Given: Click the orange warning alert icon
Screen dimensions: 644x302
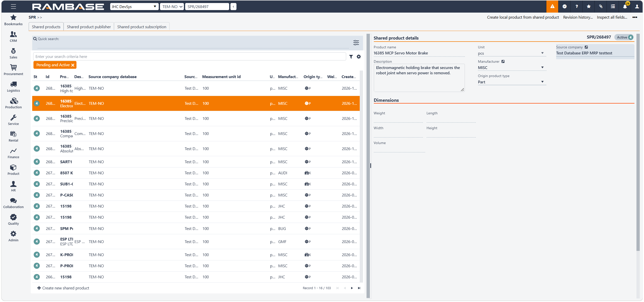Looking at the screenshot, I should [552, 7].
